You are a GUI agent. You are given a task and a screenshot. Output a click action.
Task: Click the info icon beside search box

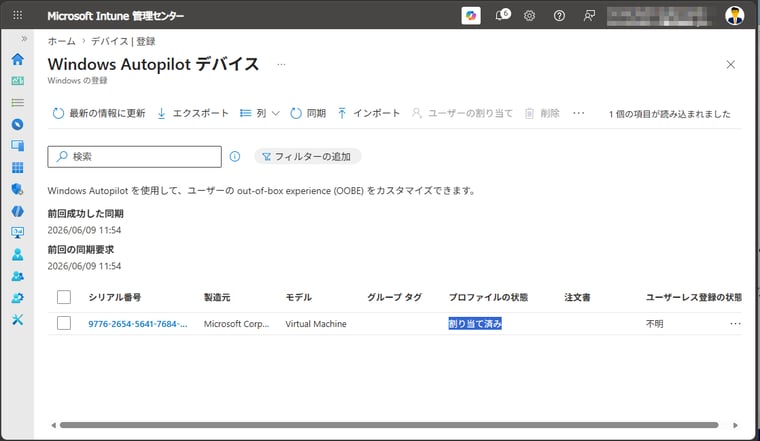pyautogui.click(x=235, y=157)
